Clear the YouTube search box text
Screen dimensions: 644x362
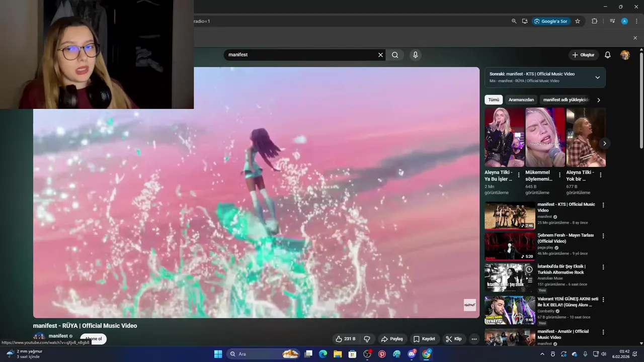380,55
